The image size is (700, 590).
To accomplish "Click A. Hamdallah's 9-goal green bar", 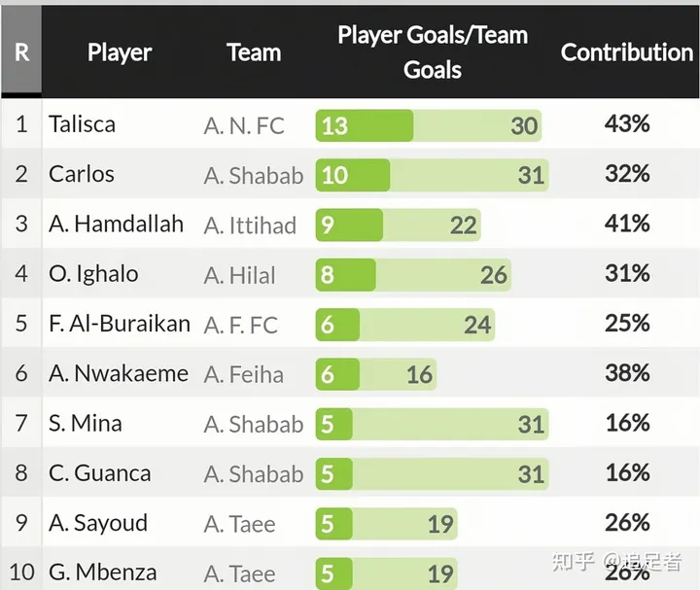I will [349, 226].
